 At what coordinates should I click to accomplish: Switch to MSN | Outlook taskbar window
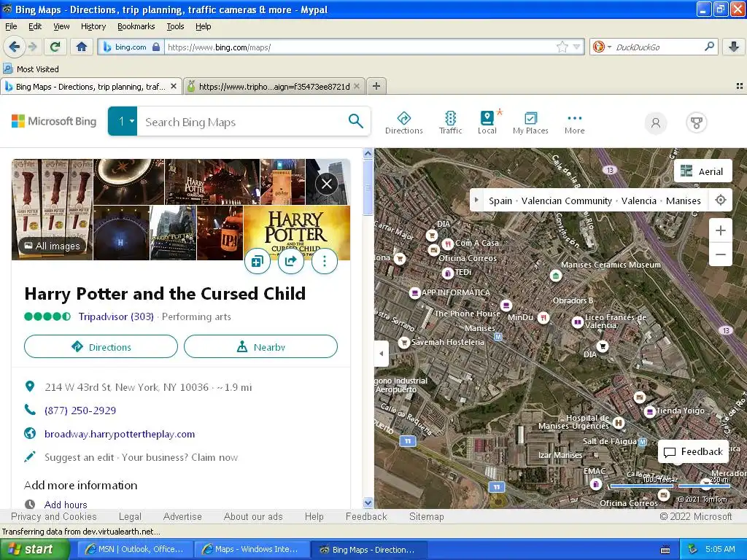point(134,549)
